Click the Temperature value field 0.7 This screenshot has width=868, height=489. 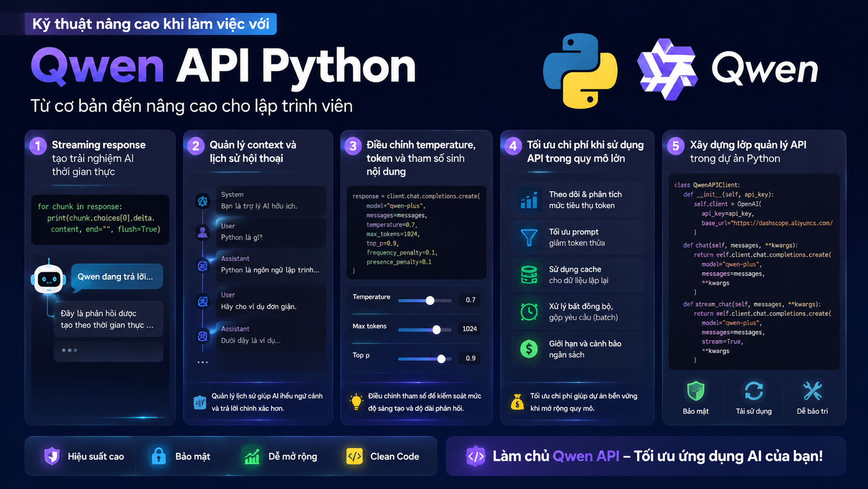tap(470, 300)
